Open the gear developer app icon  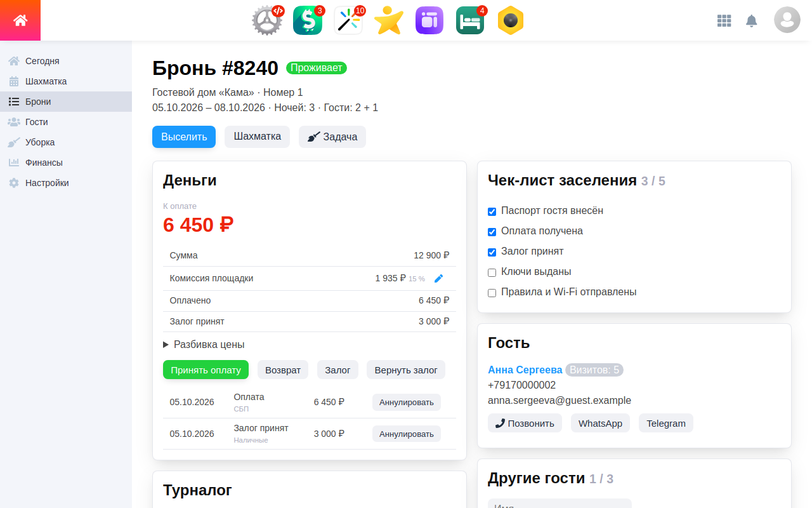point(267,20)
